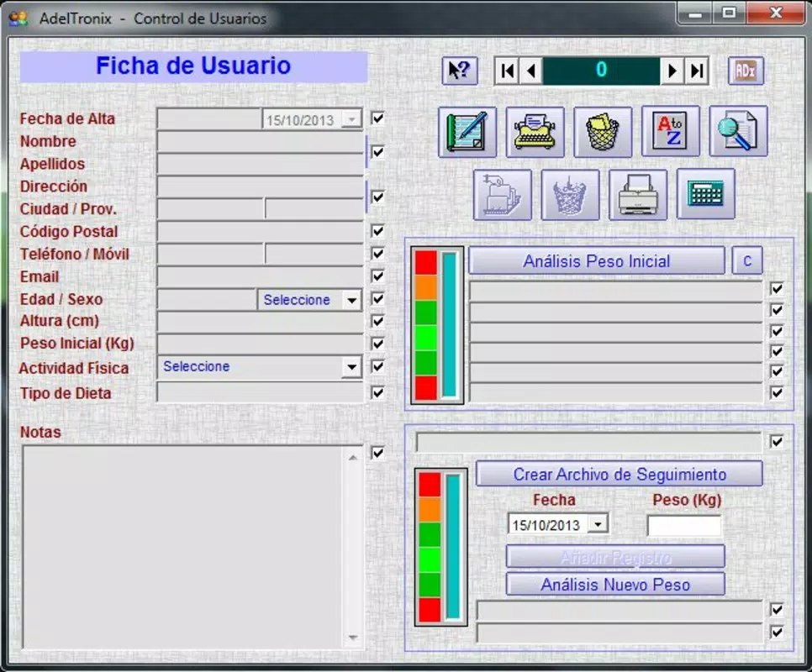Screen dimensions: 812x672
Task: Click the C clear button
Action: click(747, 260)
